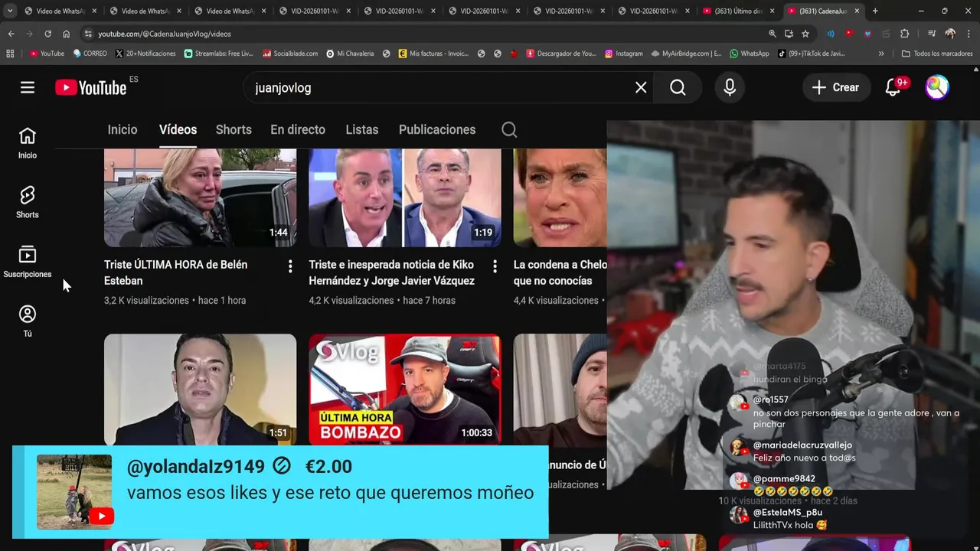Viewport: 980px width, 551px height.
Task: Bookmark this page with the star icon
Action: tap(805, 34)
